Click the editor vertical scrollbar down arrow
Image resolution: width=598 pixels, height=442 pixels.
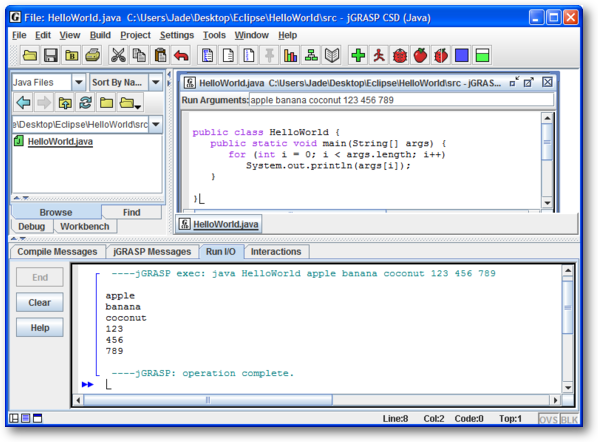pos(547,203)
